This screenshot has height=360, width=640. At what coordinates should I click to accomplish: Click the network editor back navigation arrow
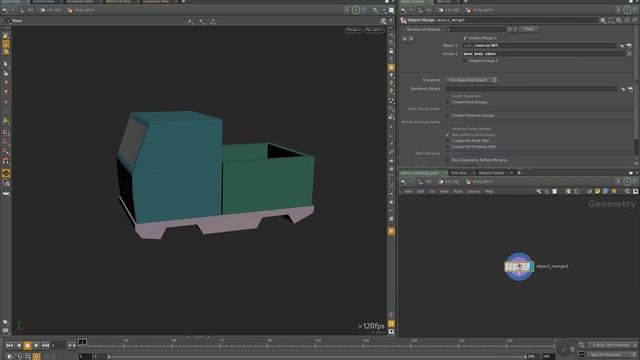(x=404, y=182)
